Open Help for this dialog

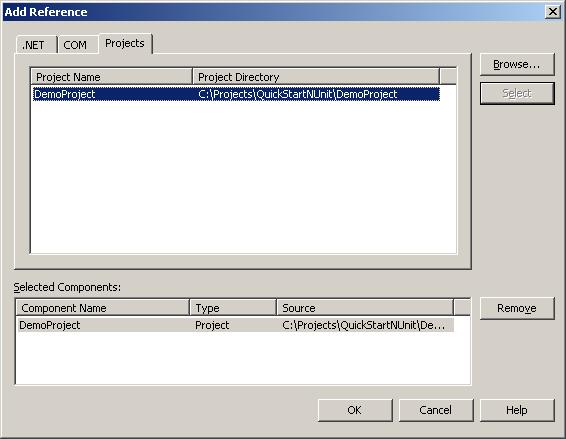[x=517, y=410]
